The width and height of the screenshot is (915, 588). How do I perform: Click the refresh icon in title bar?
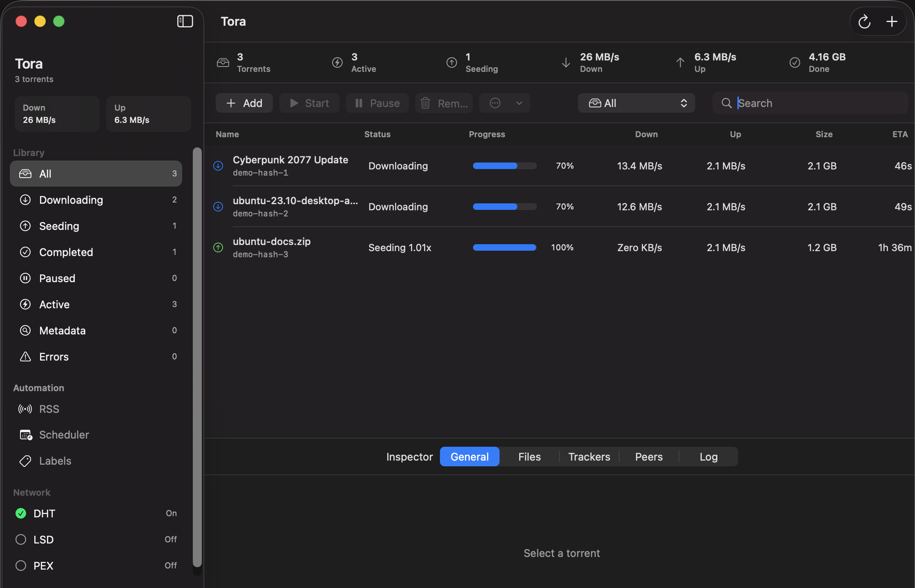click(864, 22)
